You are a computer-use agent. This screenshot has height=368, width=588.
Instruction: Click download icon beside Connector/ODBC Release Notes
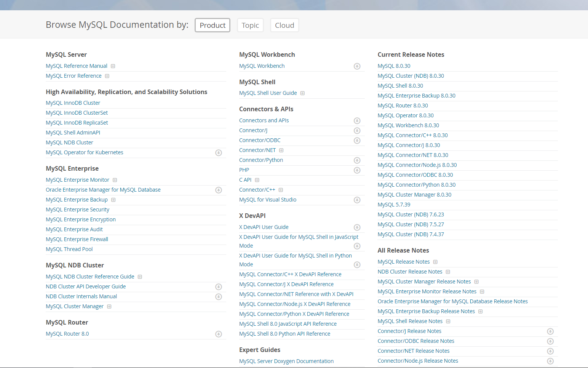(x=550, y=341)
